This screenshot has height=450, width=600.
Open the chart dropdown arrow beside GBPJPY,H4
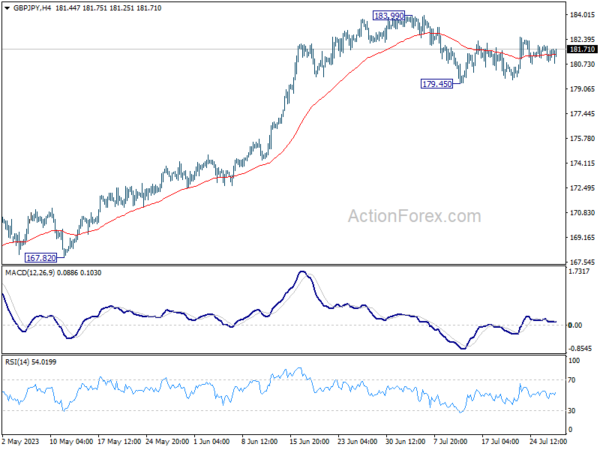7,8
